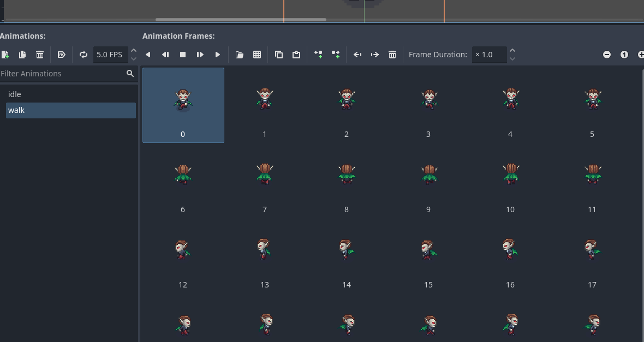Decrease Frame Duration with the down arrow
This screenshot has height=342, width=644.
(512, 58)
